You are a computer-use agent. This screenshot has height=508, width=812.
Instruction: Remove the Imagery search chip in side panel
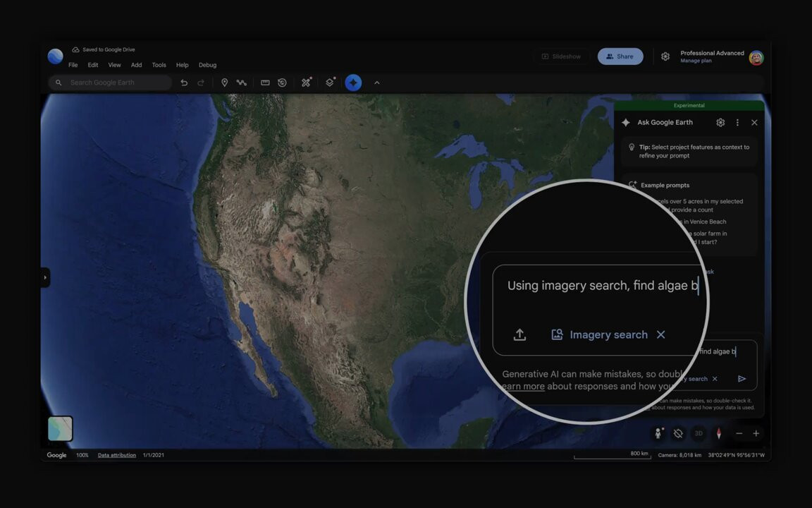tap(715, 379)
